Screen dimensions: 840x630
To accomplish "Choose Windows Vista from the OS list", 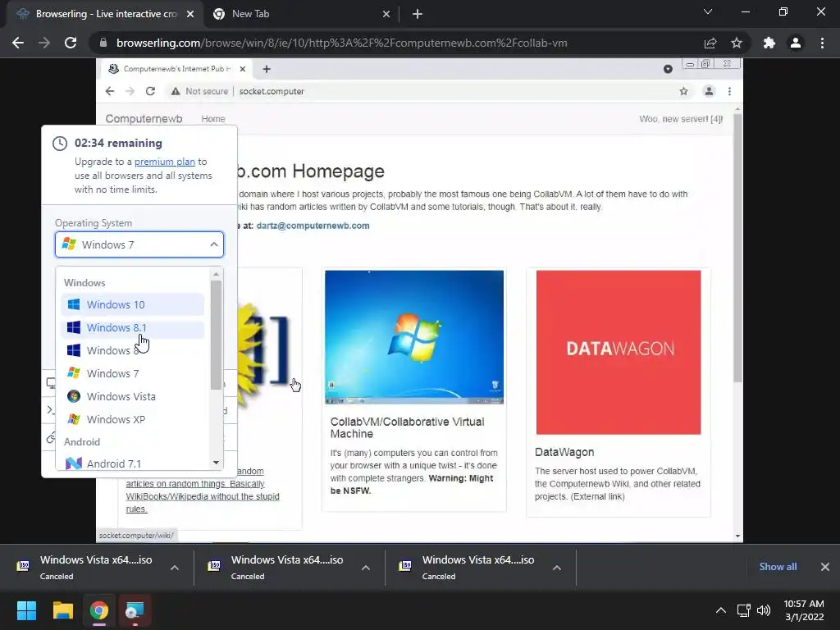I will coord(132,396).
